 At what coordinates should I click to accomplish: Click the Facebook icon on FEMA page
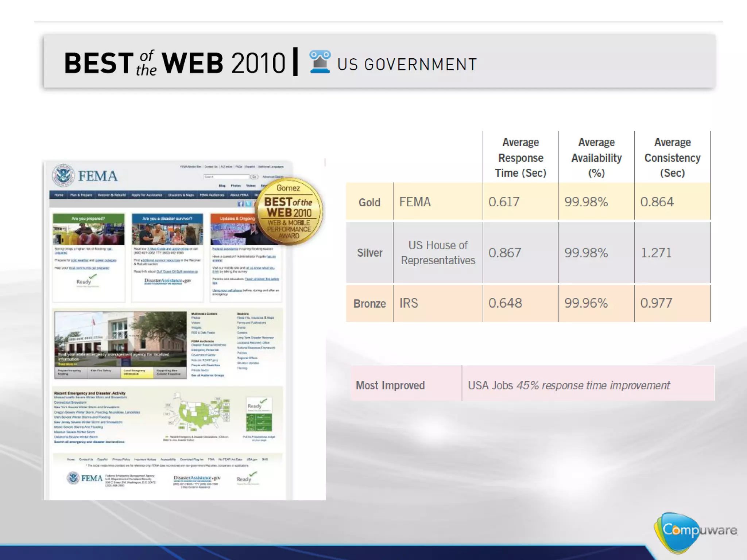240,204
